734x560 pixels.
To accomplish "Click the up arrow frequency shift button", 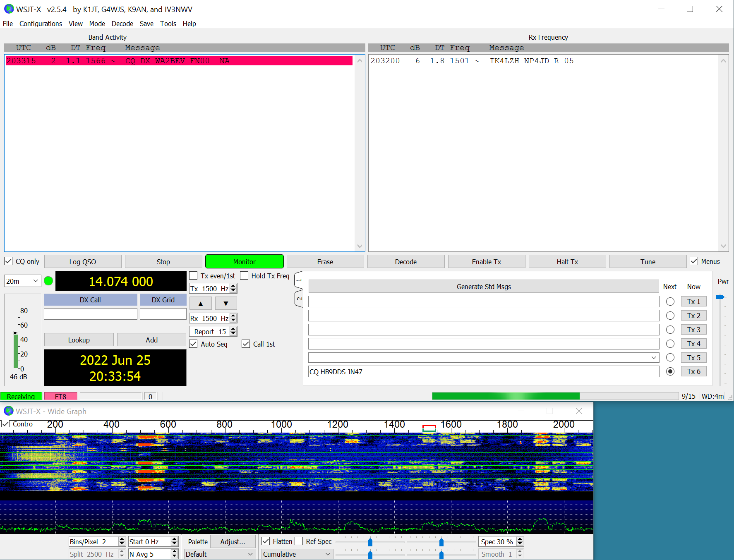I will 201,304.
